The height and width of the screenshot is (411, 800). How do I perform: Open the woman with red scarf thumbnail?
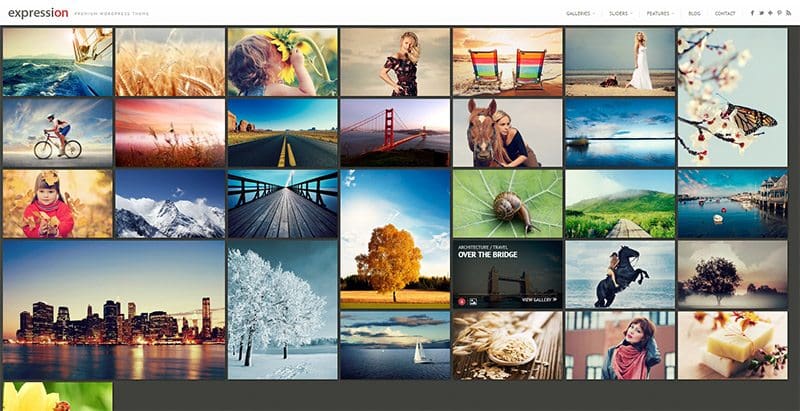tap(620, 345)
